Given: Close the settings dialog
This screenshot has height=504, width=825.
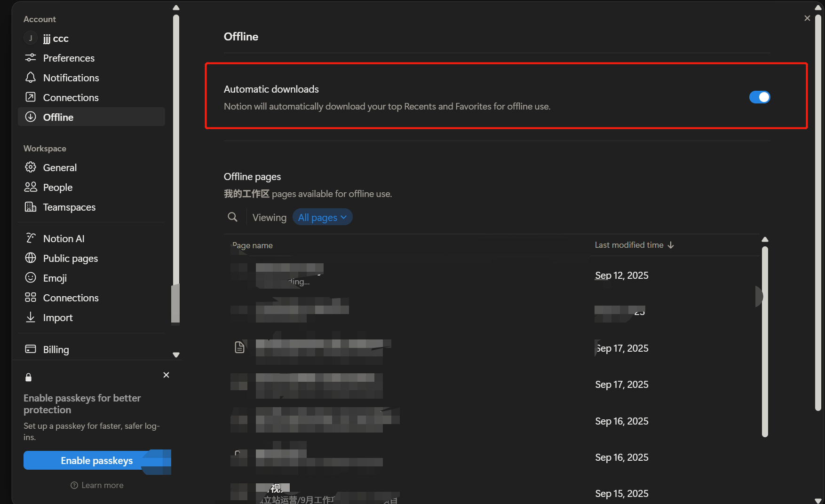Looking at the screenshot, I should (x=807, y=18).
